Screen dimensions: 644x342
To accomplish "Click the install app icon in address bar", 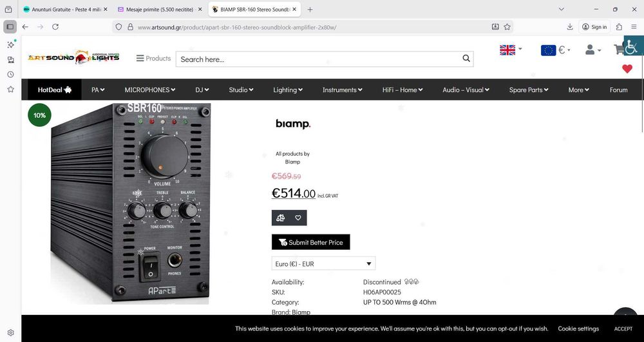I will tap(495, 26).
